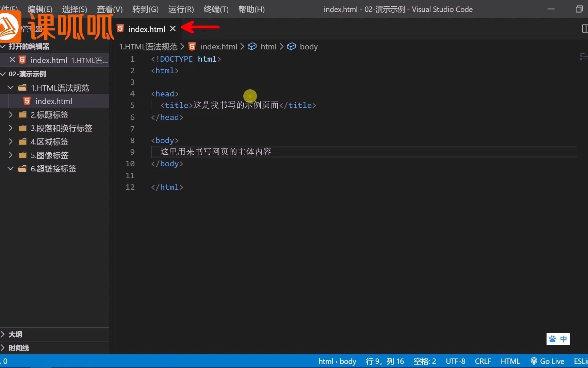
Task: Open the 选择(S) menu
Action: coord(75,9)
